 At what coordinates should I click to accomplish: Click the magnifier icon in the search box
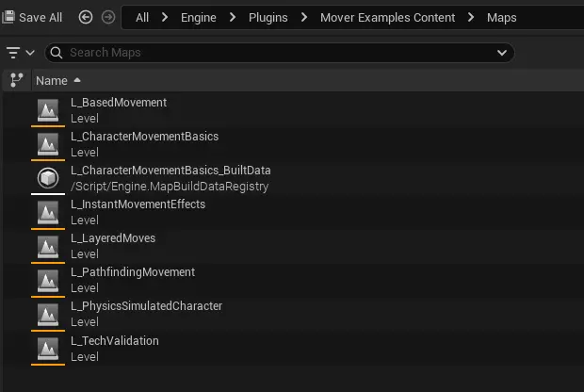[57, 53]
